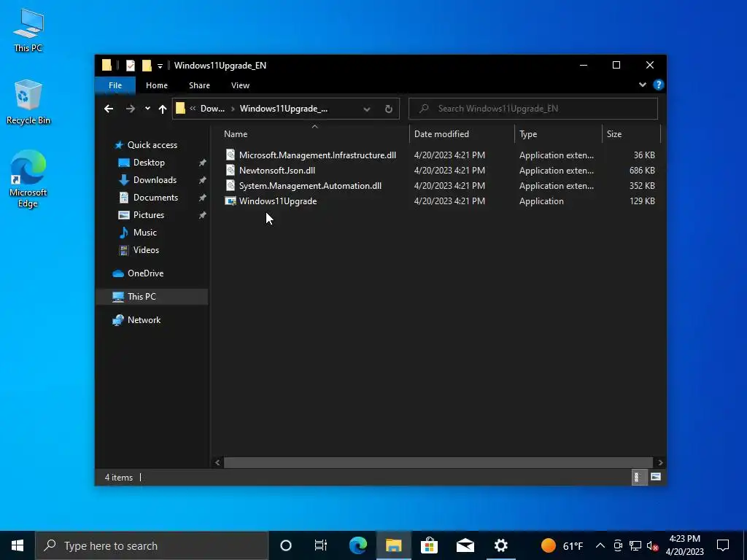The width and height of the screenshot is (747, 560).
Task: Open the Help question mark icon
Action: [x=659, y=85]
